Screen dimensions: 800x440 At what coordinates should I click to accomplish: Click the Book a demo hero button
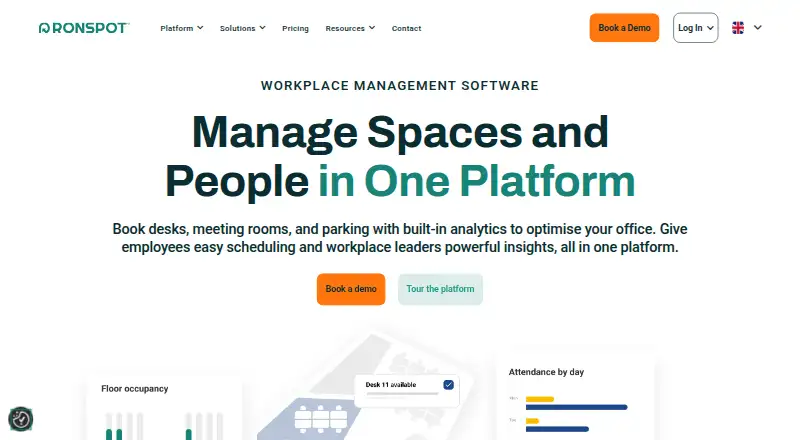click(x=351, y=289)
